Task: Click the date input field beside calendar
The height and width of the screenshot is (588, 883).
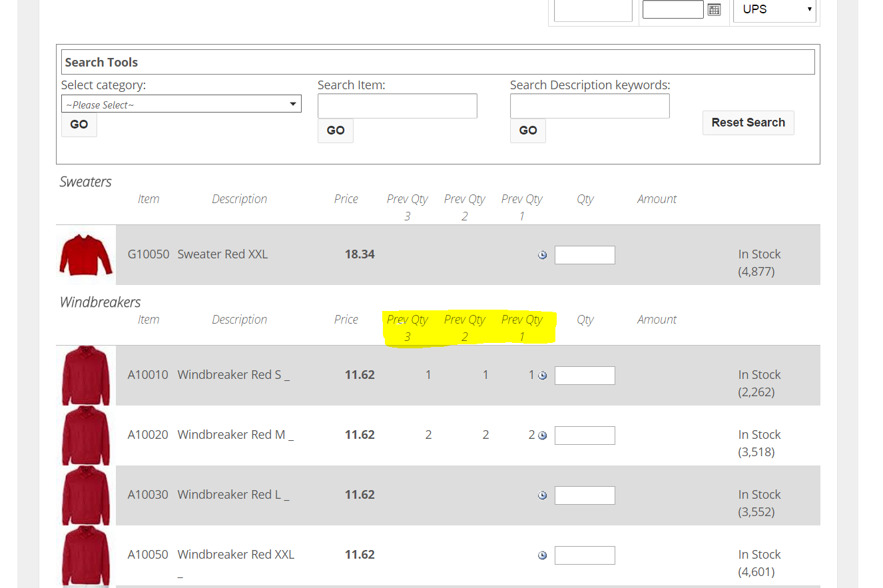Action: click(673, 9)
